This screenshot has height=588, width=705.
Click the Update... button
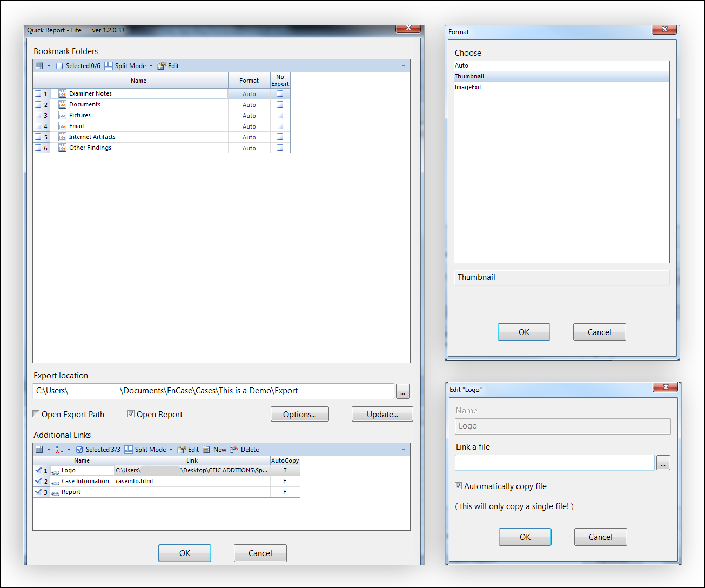[382, 415]
